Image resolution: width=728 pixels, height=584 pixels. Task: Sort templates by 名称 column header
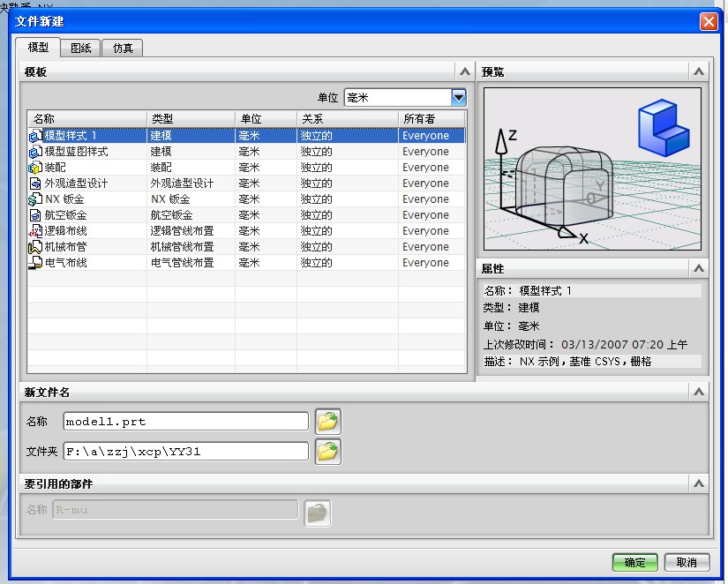[86, 119]
